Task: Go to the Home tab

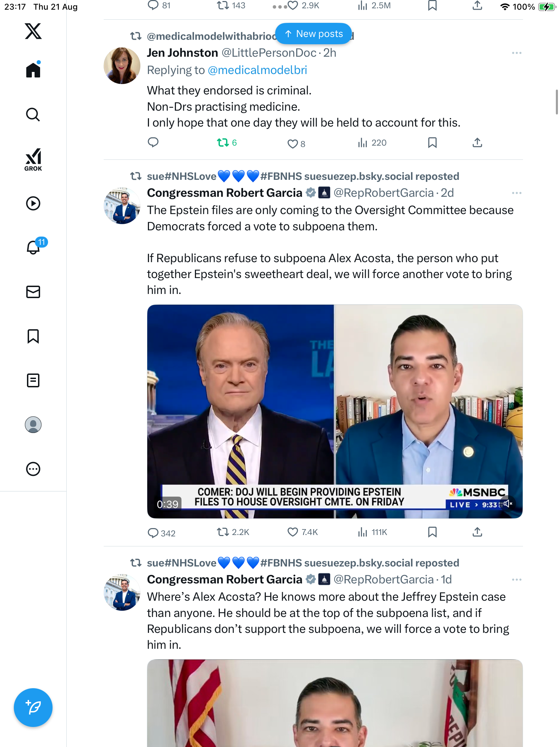Action: 33,70
